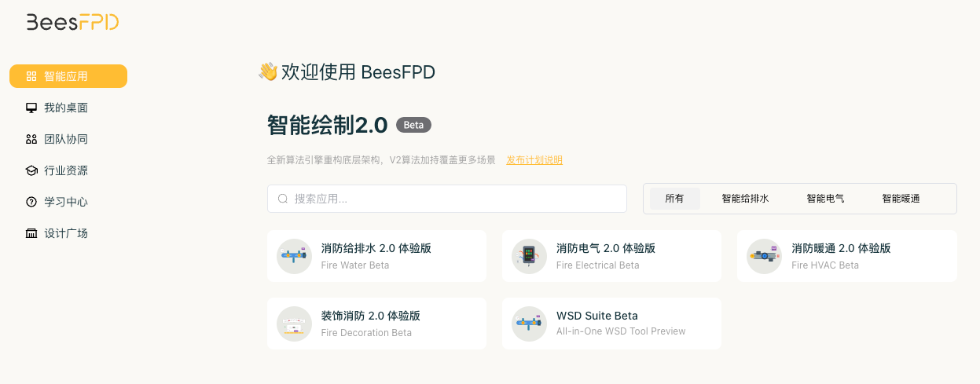Screen dimensions: 980x384
Task: Switch to the 智能给排水 filter tab
Action: 745,199
